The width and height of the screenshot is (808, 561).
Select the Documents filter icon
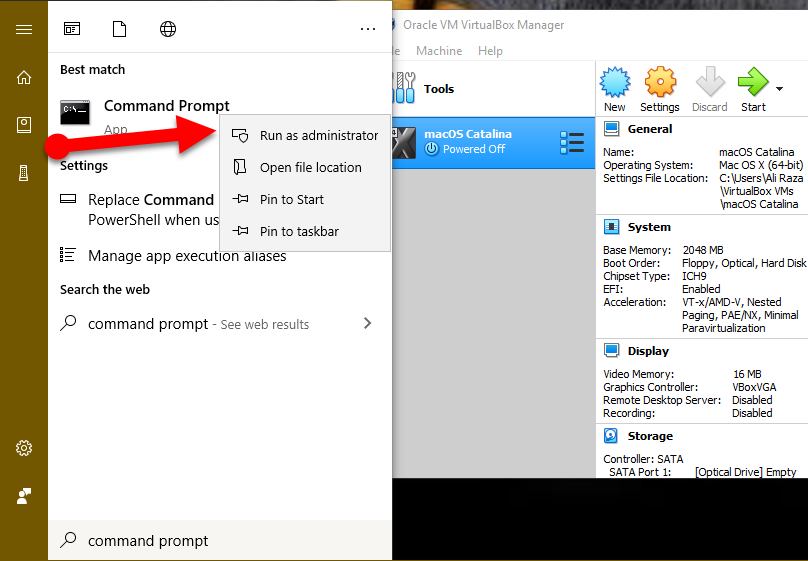tap(120, 29)
